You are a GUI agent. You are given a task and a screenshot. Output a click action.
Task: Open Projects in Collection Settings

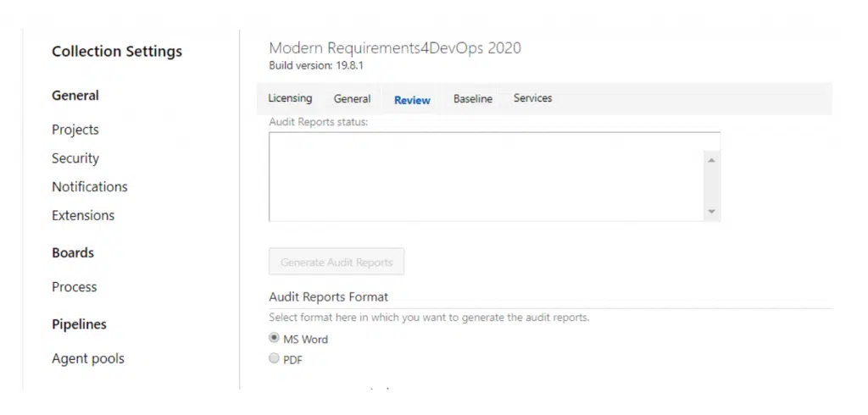[x=75, y=130]
